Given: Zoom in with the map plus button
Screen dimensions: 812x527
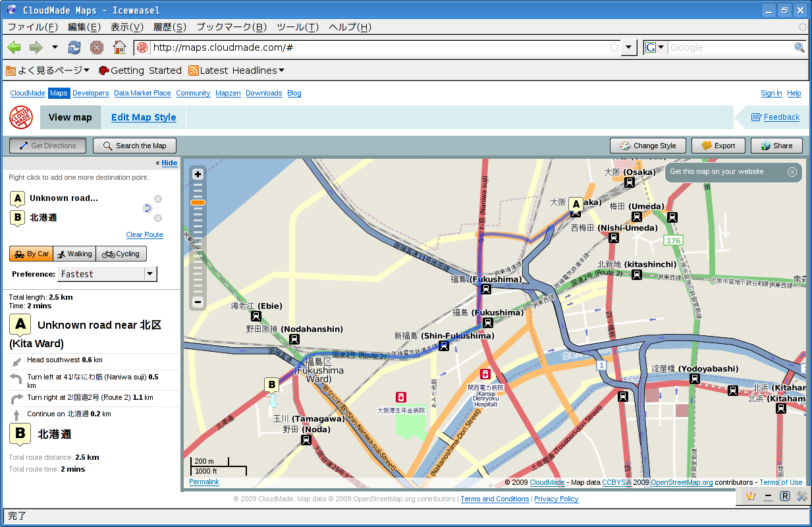Looking at the screenshot, I should pos(198,175).
